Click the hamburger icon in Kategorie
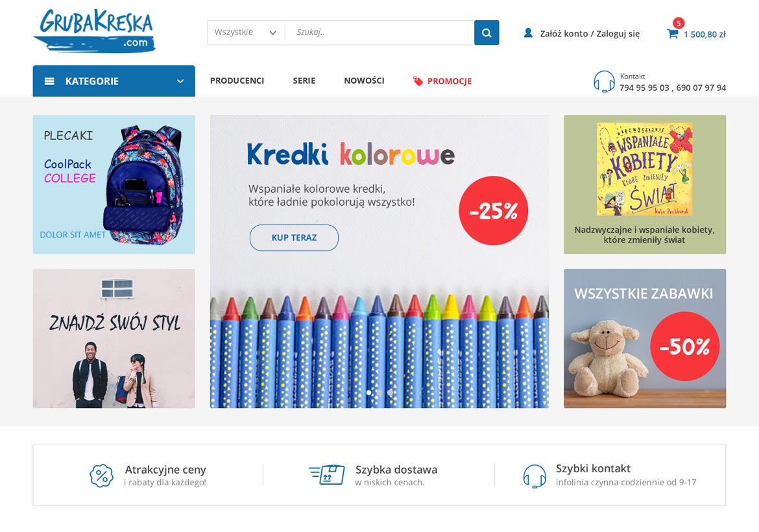The image size is (759, 532). click(x=49, y=81)
